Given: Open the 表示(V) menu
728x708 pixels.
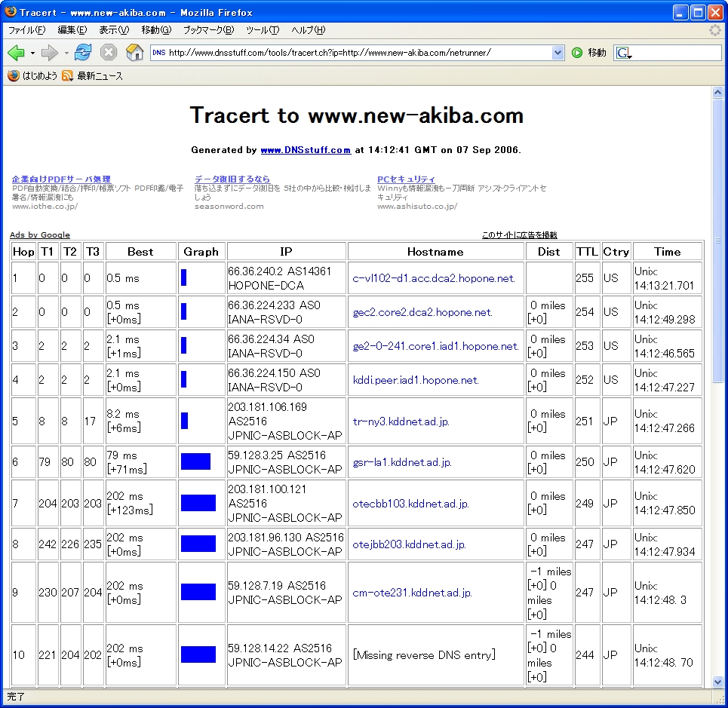Looking at the screenshot, I should tap(114, 30).
